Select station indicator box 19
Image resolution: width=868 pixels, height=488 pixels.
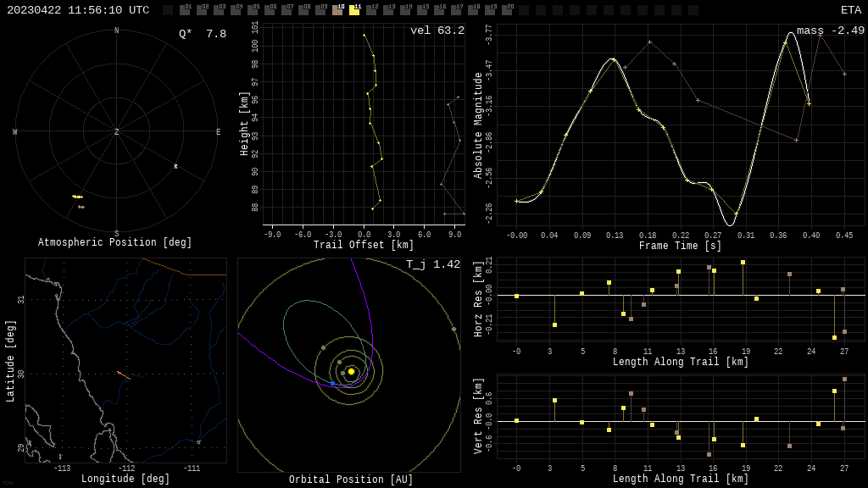point(490,10)
